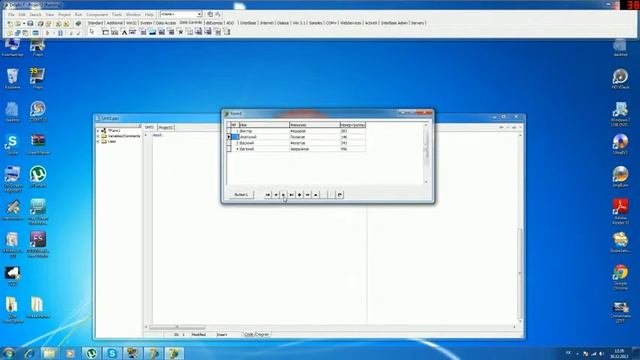Click the code editor's horizontal scrollbar
The height and width of the screenshot is (360, 640).
(x=330, y=327)
